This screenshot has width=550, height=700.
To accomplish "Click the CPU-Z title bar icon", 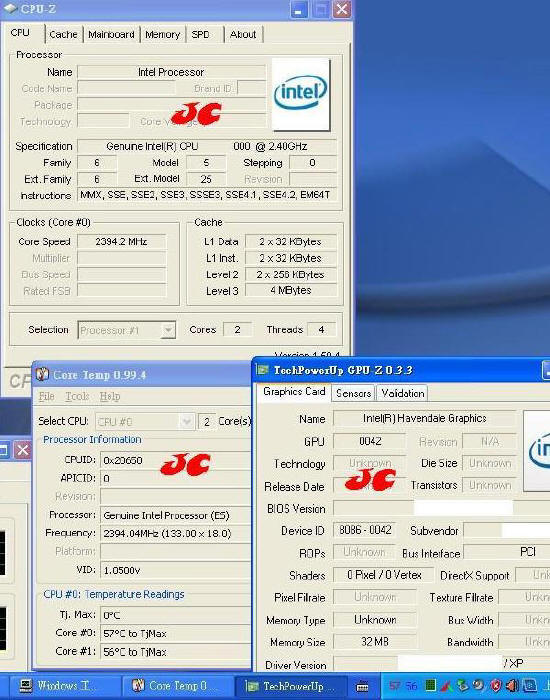I will pos(11,8).
